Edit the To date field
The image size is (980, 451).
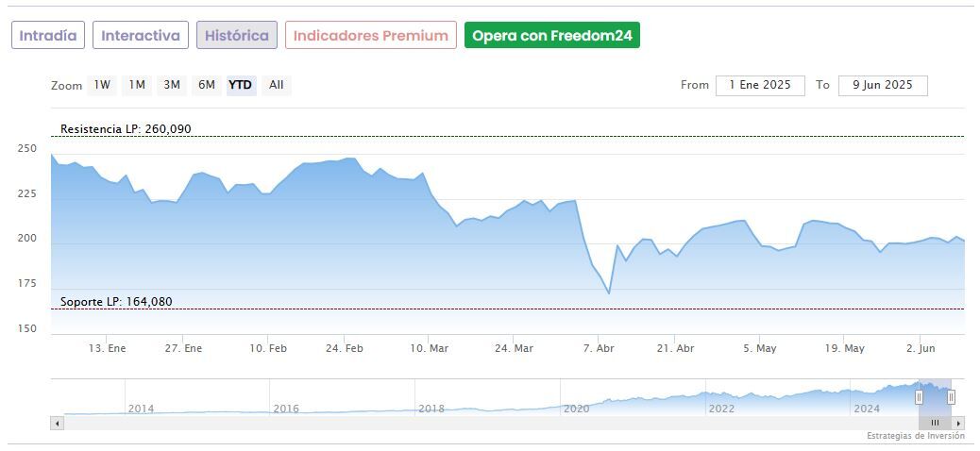click(883, 85)
